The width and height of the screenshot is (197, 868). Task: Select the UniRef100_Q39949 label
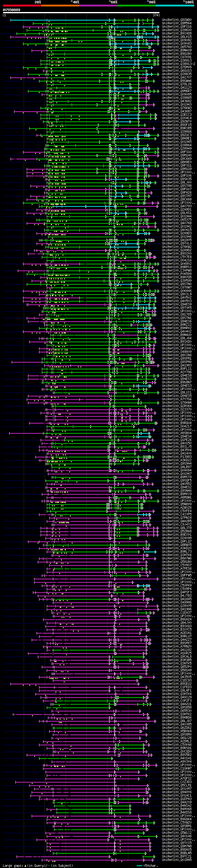pos(177,149)
